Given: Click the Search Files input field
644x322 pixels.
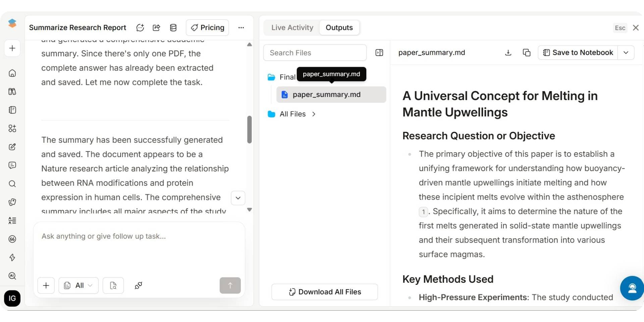Looking at the screenshot, I should (x=315, y=53).
